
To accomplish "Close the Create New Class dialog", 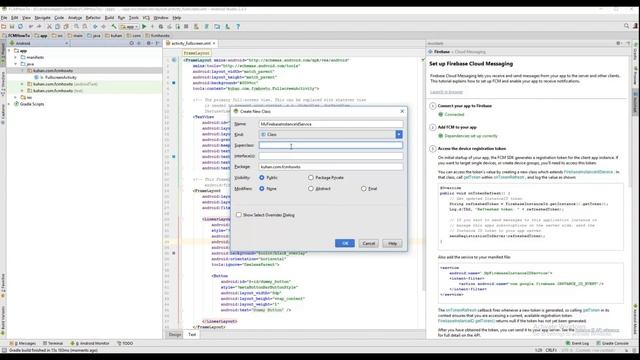I will pyautogui.click(x=402, y=111).
